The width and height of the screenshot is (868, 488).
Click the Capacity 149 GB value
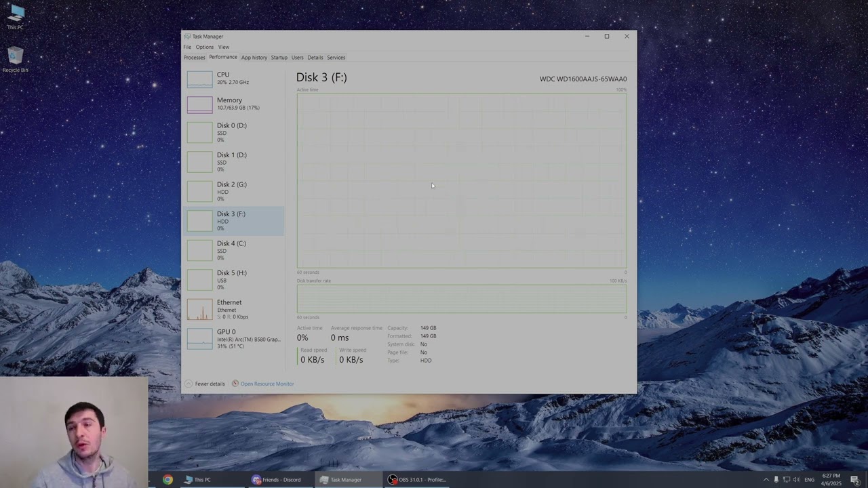click(429, 328)
